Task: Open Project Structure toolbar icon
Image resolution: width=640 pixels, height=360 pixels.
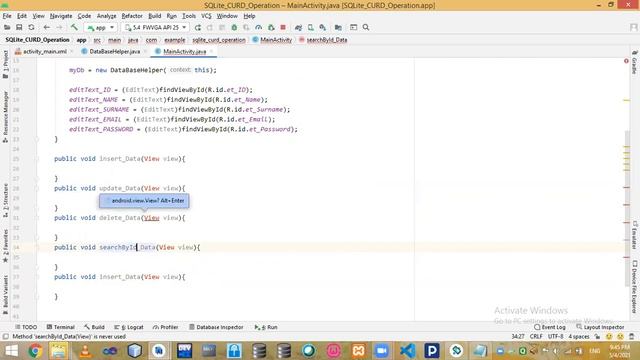Action: coord(338,27)
